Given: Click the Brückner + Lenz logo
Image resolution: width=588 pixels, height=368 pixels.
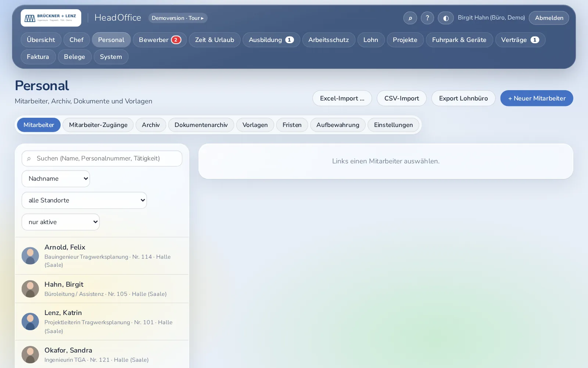Looking at the screenshot, I should coord(51,18).
